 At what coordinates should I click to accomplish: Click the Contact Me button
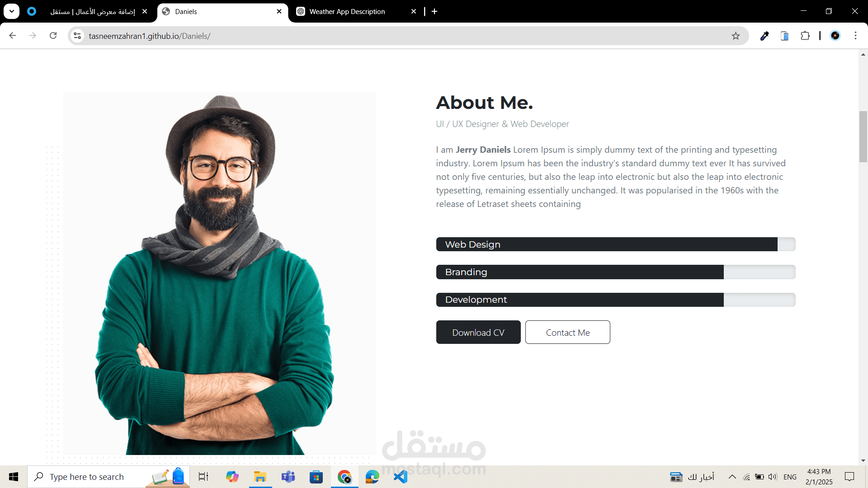(567, 333)
